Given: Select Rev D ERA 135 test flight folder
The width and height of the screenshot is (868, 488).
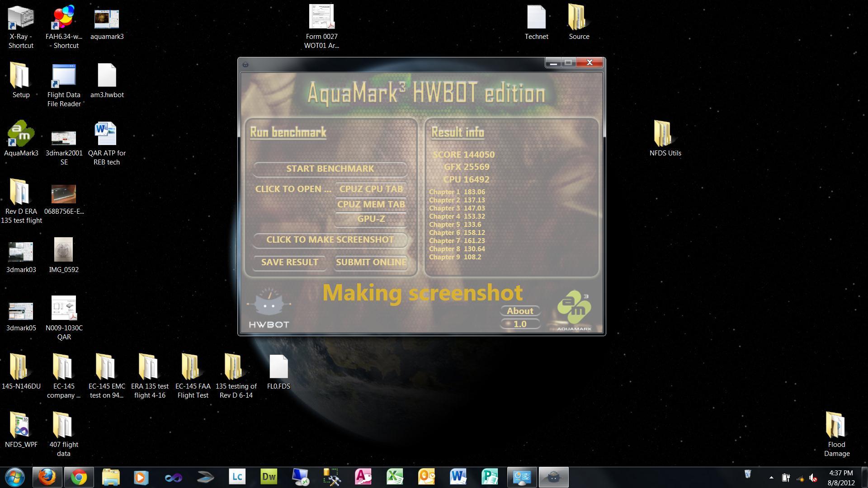Looking at the screenshot, I should 21,201.
